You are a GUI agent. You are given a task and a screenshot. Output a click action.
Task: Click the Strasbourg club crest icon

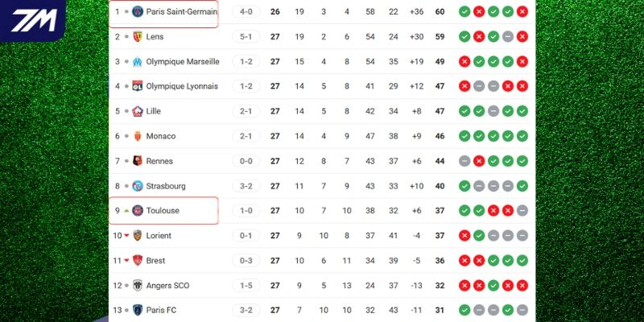tap(138, 186)
